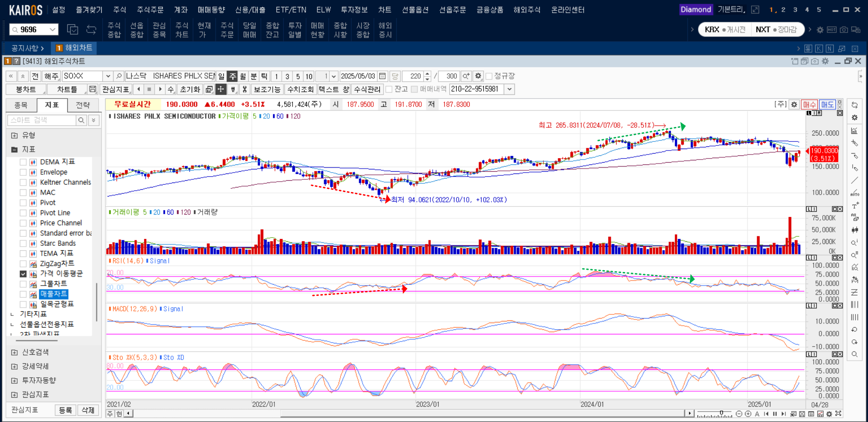Click the search magnifier next to SOXX
Viewport: 868px width, 422px height.
pyautogui.click(x=118, y=76)
